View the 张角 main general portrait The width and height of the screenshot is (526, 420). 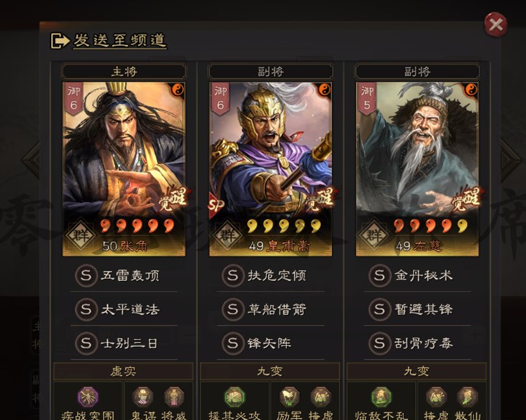point(124,169)
